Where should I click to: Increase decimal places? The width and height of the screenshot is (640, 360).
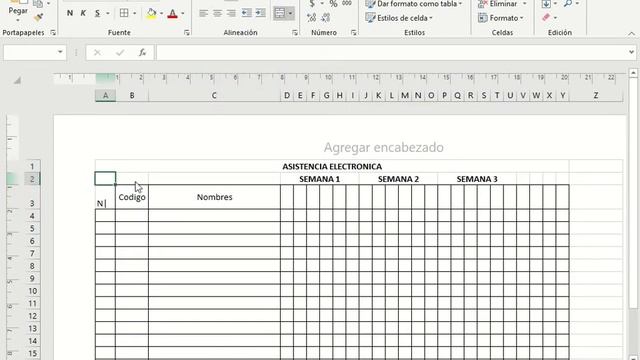[311, 17]
